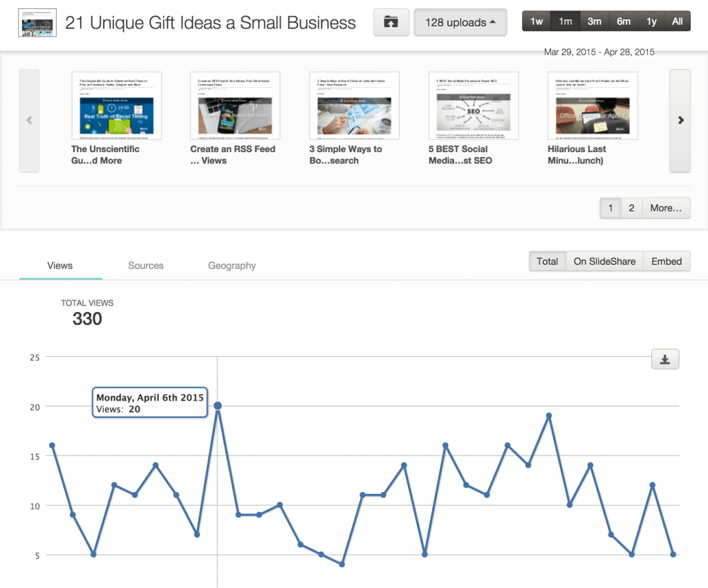Viewport: 708px width, 588px height.
Task: Click the presentation thumbnail beside the title
Action: 38,23
